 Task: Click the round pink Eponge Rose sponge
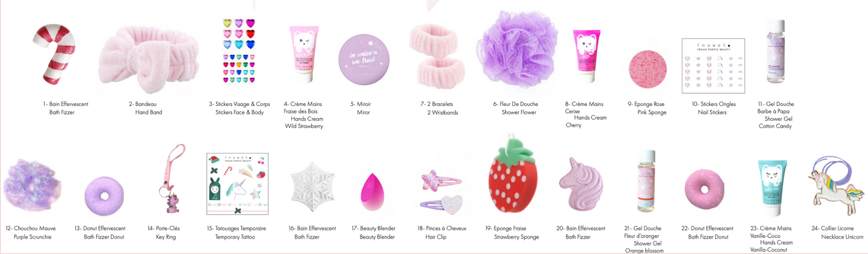647,69
